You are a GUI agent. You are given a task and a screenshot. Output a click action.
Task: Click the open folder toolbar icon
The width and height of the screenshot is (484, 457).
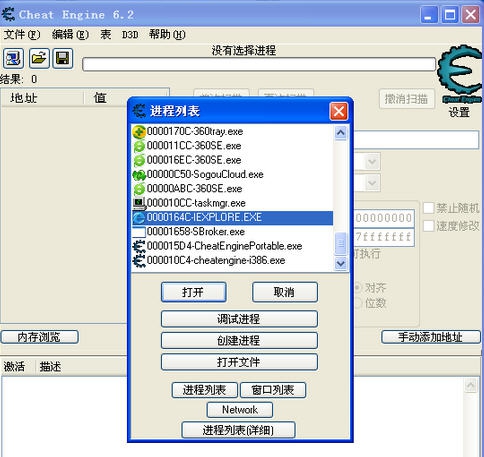coord(39,58)
